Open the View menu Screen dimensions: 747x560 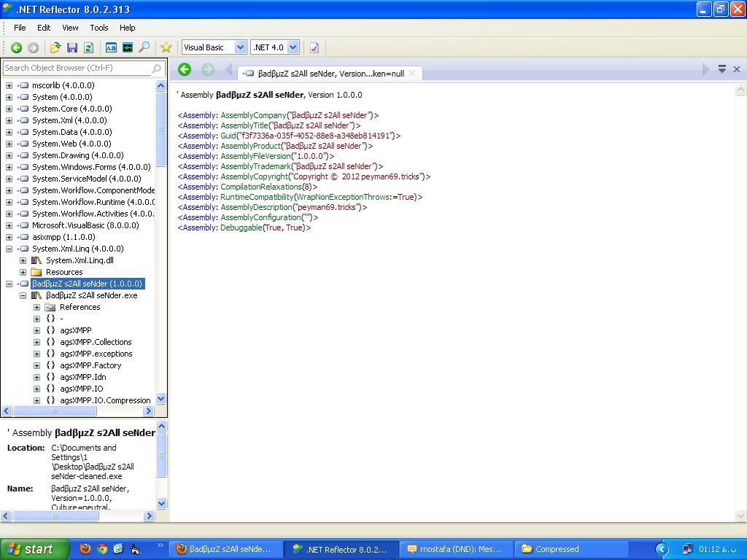(70, 28)
